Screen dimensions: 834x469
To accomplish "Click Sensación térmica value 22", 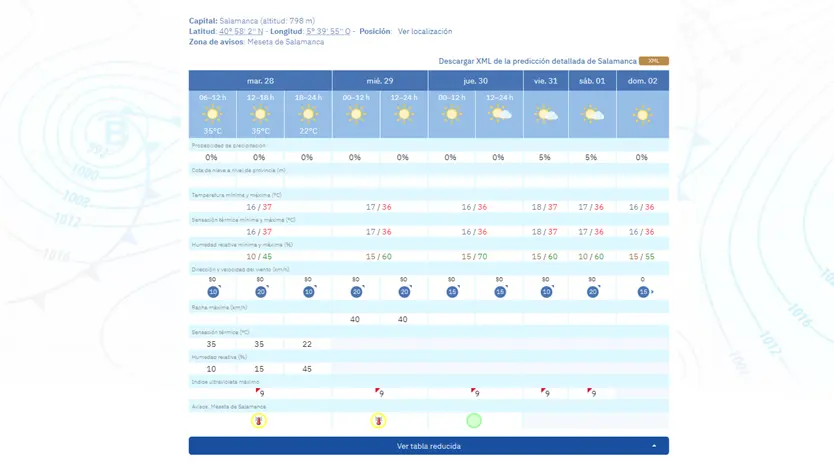I will pyautogui.click(x=307, y=344).
